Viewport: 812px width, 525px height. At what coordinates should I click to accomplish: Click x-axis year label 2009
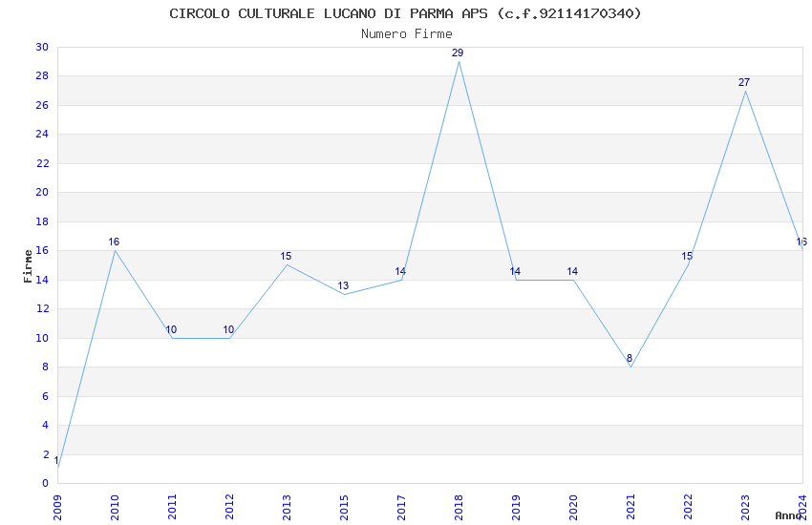click(57, 507)
